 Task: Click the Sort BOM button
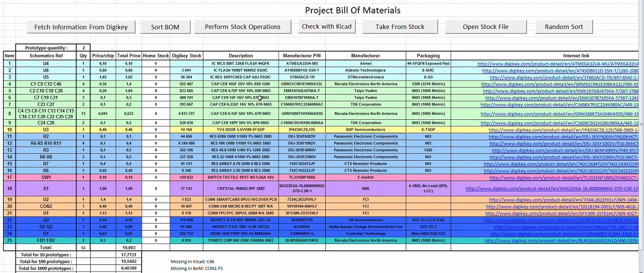165,27
